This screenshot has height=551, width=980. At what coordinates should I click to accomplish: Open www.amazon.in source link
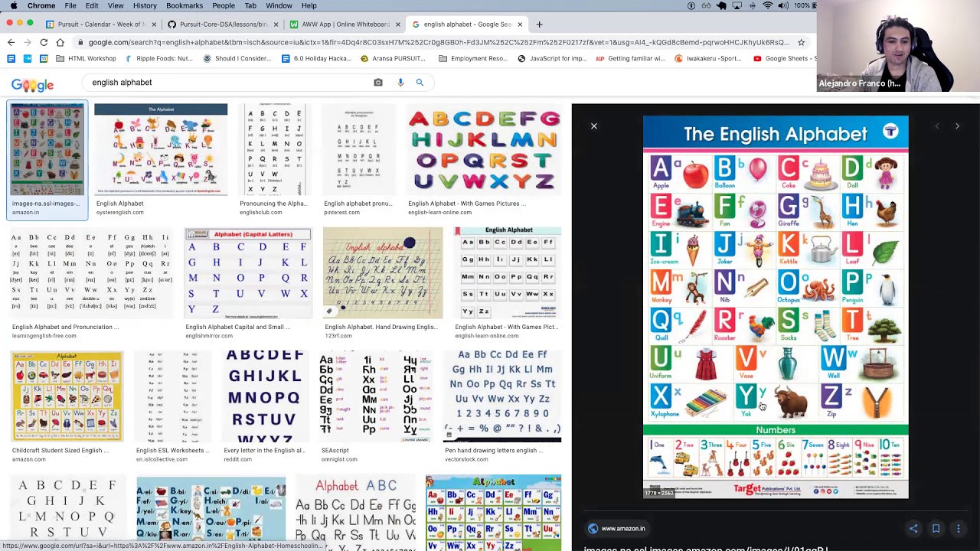[616, 529]
